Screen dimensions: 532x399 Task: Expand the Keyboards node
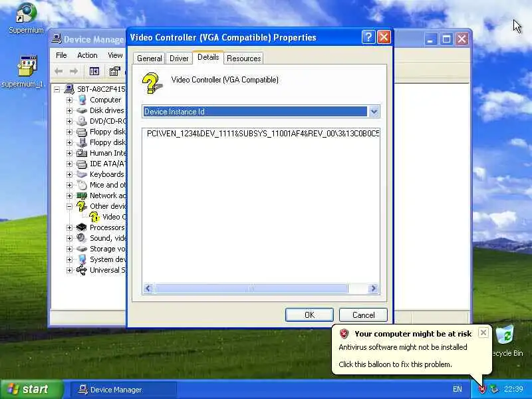[x=70, y=174]
